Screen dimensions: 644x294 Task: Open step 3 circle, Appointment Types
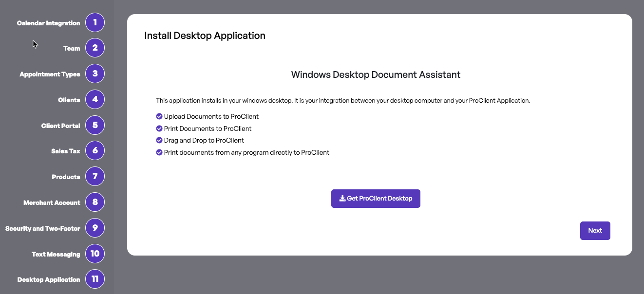pos(95,73)
